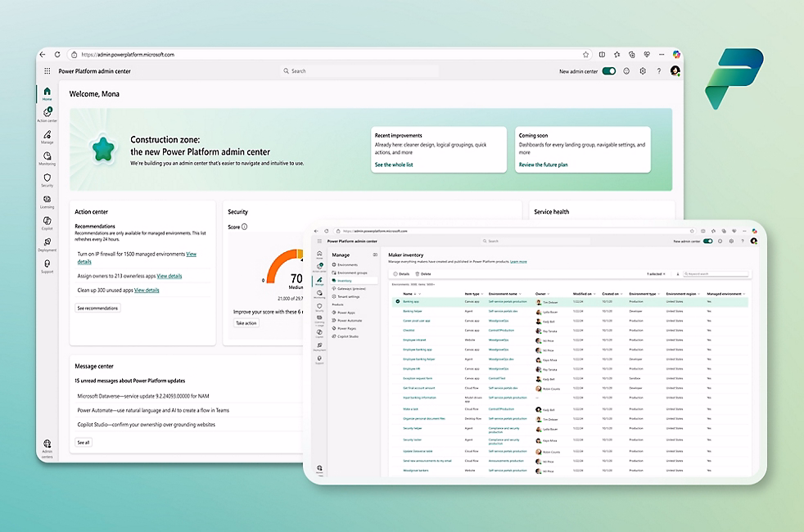Click the Take action button in the Security card
The image size is (804, 532).
(246, 323)
